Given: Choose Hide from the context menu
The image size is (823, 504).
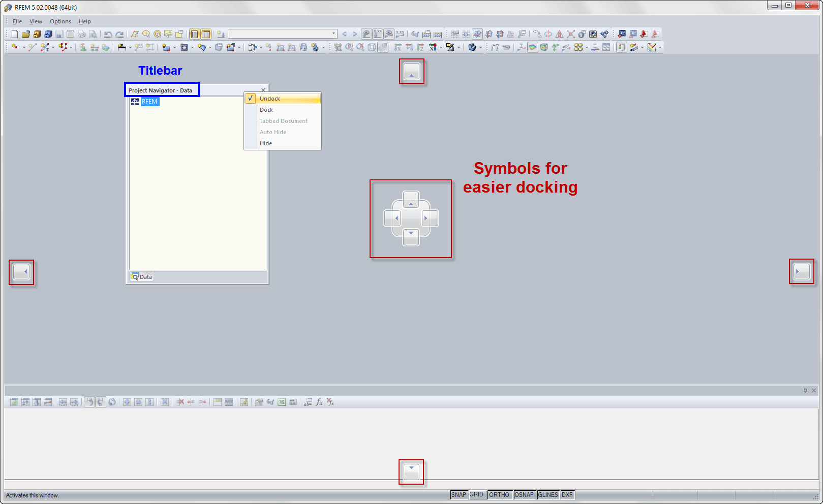Looking at the screenshot, I should coord(283,143).
